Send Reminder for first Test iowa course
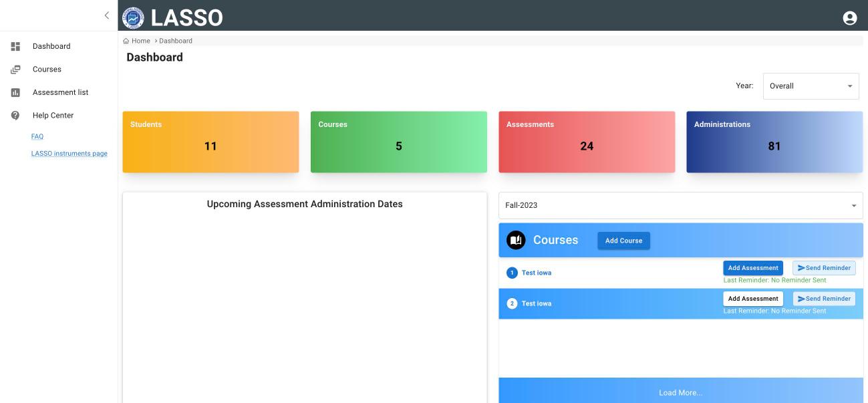The width and height of the screenshot is (868, 403). point(824,268)
